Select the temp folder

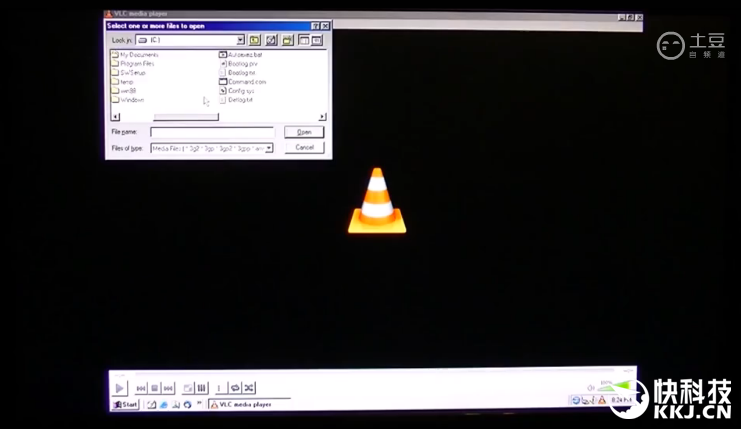coord(122,82)
